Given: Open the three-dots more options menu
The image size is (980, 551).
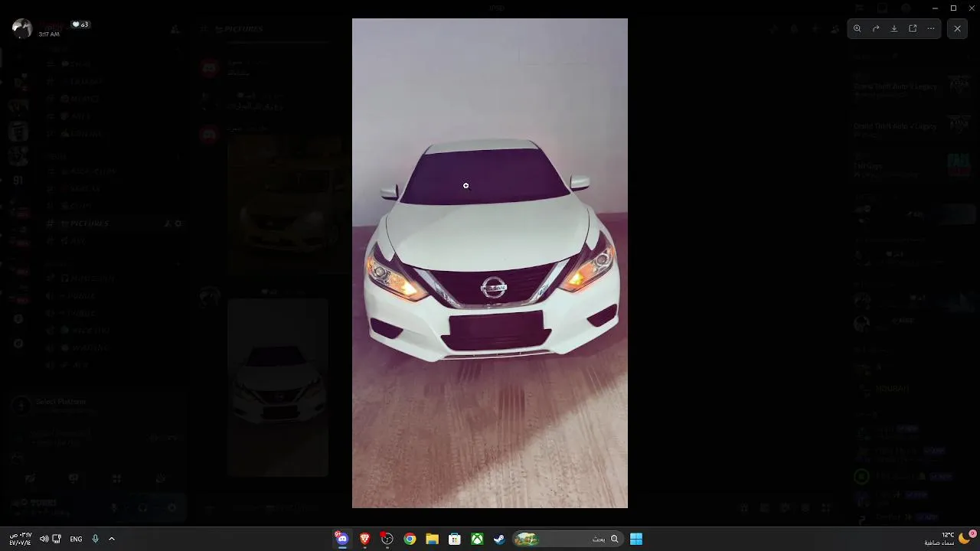Looking at the screenshot, I should pos(931,28).
